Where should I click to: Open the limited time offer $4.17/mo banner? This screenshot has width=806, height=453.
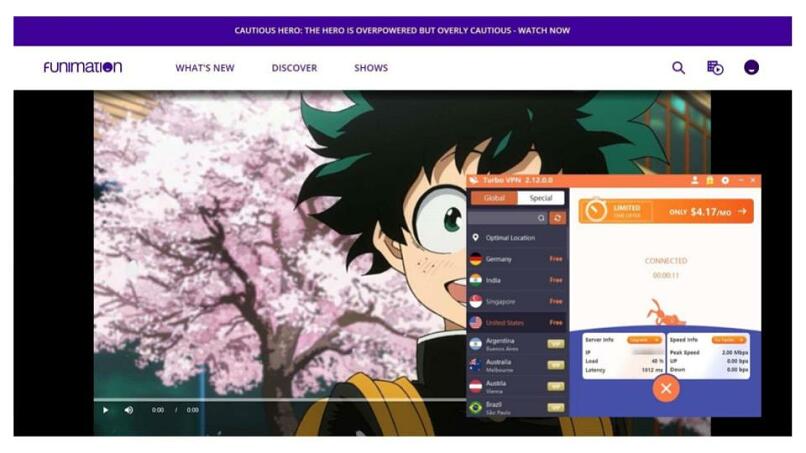pyautogui.click(x=666, y=211)
